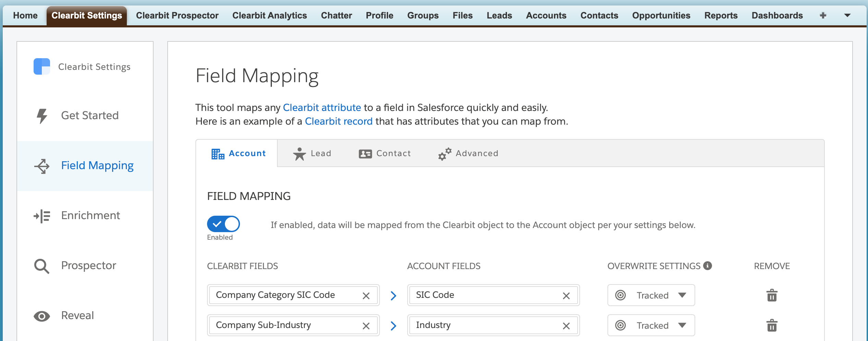Delete the Industry mapping row with trash icon
This screenshot has width=868, height=341.
point(772,325)
